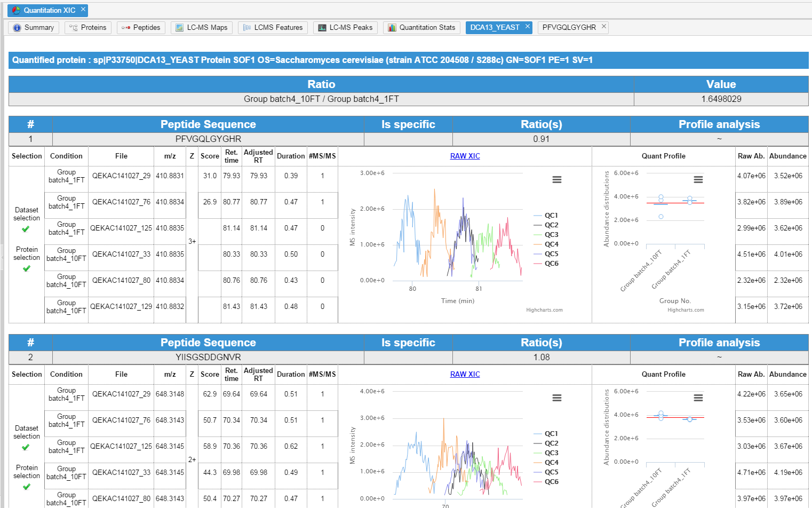Toggle Dataset selection check for PFVGQLGYGHR
This screenshot has height=508, width=812.
[26, 229]
